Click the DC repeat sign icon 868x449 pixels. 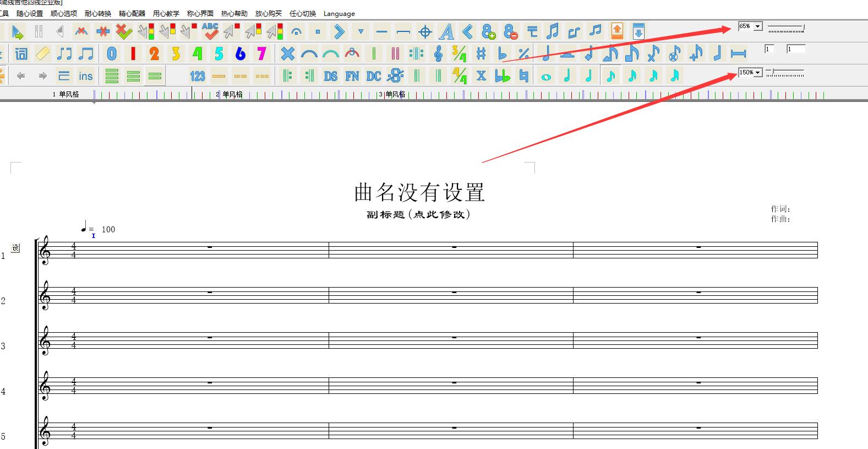pyautogui.click(x=374, y=76)
